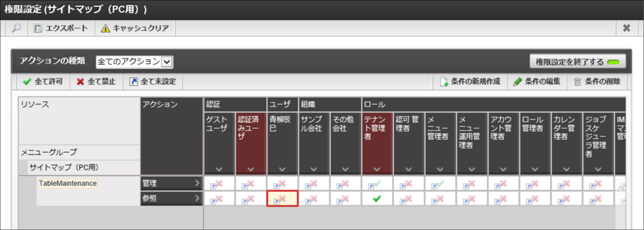This screenshot has width=644, height=230.
Task: Click the キャッシュクリア cache clear button
Action: point(135,28)
